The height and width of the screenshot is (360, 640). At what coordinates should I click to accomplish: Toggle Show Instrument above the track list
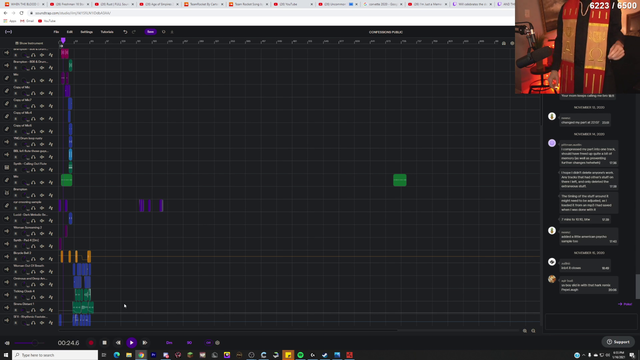pyautogui.click(x=29, y=43)
